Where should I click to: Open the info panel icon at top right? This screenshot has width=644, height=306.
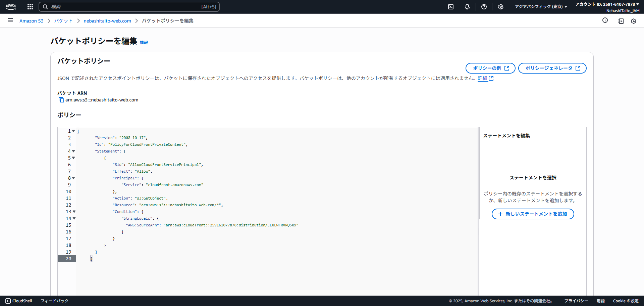[605, 20]
